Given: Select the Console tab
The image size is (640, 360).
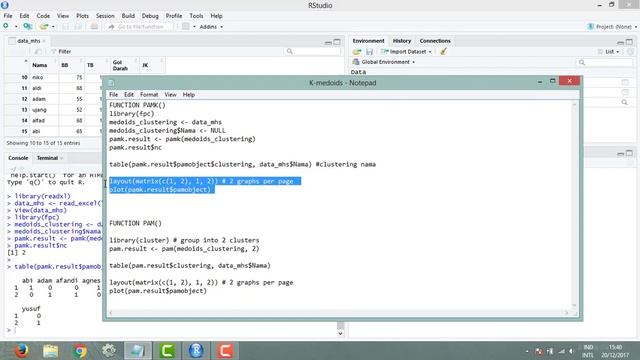Looking at the screenshot, I should tap(18, 158).
